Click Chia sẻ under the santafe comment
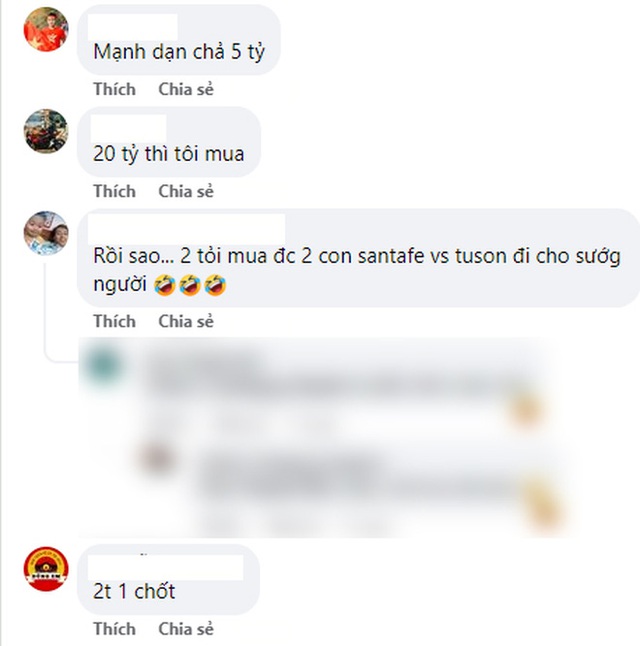The width and height of the screenshot is (640, 646). click(186, 321)
